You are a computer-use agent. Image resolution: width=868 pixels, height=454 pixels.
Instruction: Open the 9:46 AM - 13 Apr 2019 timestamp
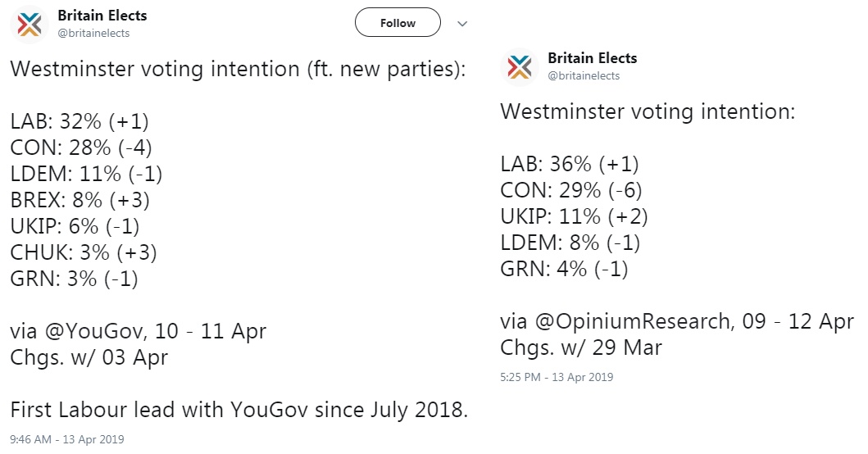point(67,439)
